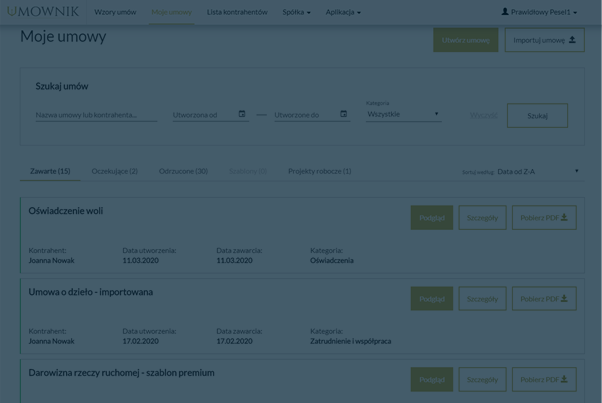Viewport: 602px width, 403px height.
Task: Click the Wyczyść link
Action: 483,115
